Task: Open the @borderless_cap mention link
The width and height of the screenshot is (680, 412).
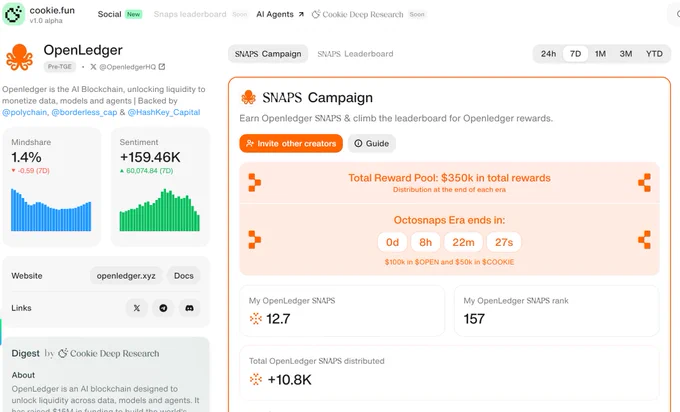Action: pyautogui.click(x=84, y=112)
